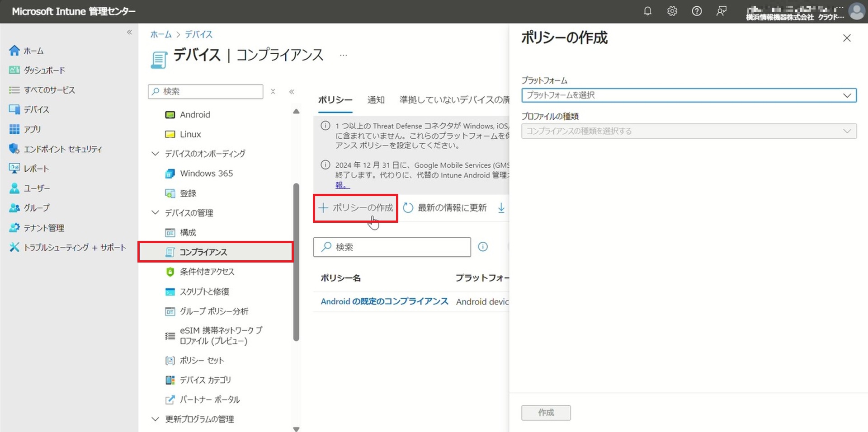Click the 報 link in GMS notice
Viewport: 868px width, 432px height.
[342, 185]
